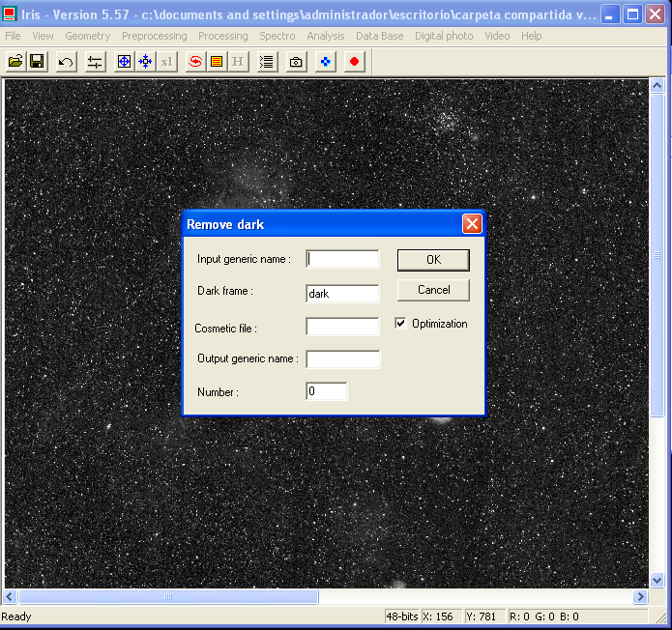Open the Analysis menu
This screenshot has width=672, height=630.
click(x=326, y=36)
